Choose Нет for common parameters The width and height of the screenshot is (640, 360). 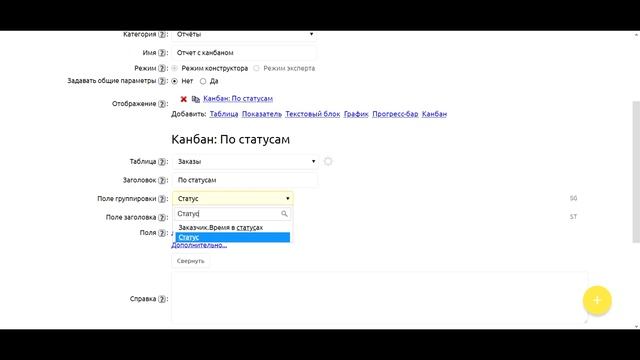point(175,81)
